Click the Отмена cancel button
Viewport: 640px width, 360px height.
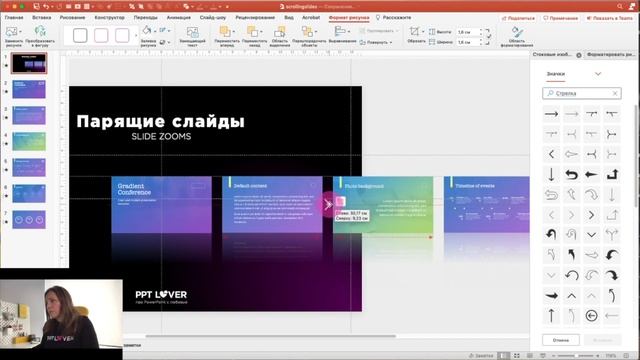point(561,340)
